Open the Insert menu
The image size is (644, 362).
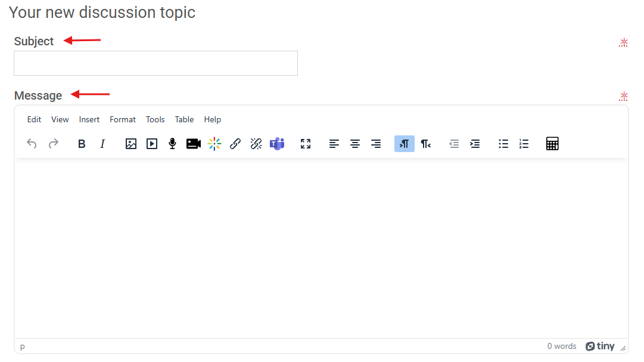pyautogui.click(x=89, y=120)
